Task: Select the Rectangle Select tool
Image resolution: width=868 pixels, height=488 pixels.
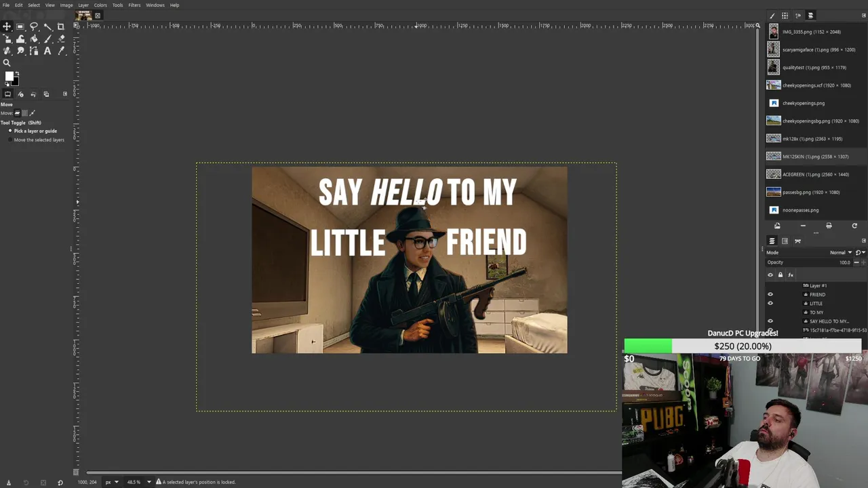Action: [x=20, y=26]
